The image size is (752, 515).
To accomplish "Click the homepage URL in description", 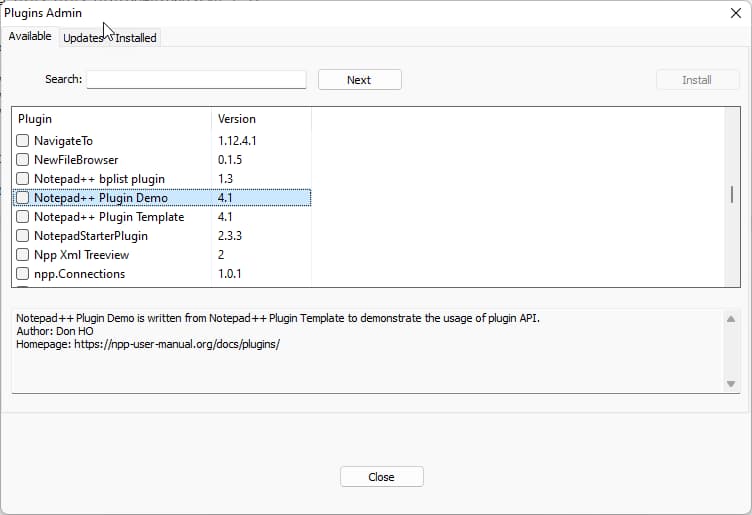I will (177, 344).
